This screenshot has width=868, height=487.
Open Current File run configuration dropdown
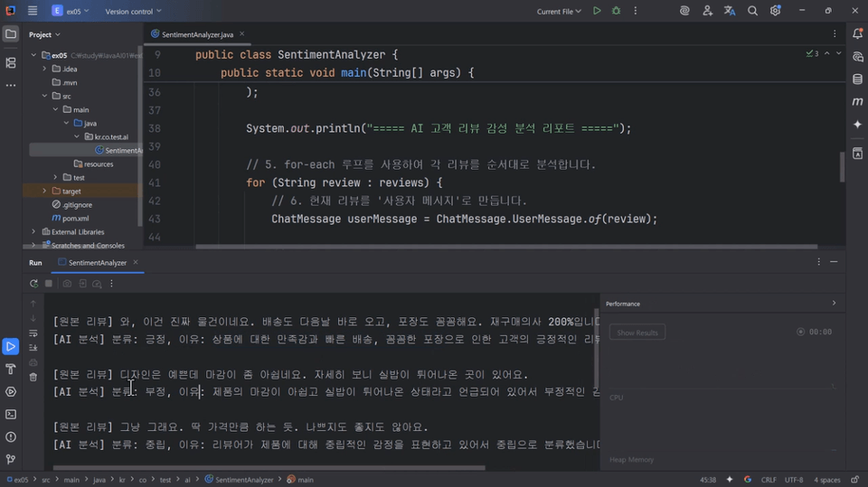click(559, 11)
